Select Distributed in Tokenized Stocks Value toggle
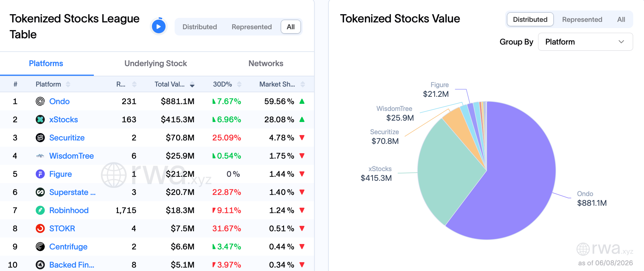 click(x=530, y=19)
